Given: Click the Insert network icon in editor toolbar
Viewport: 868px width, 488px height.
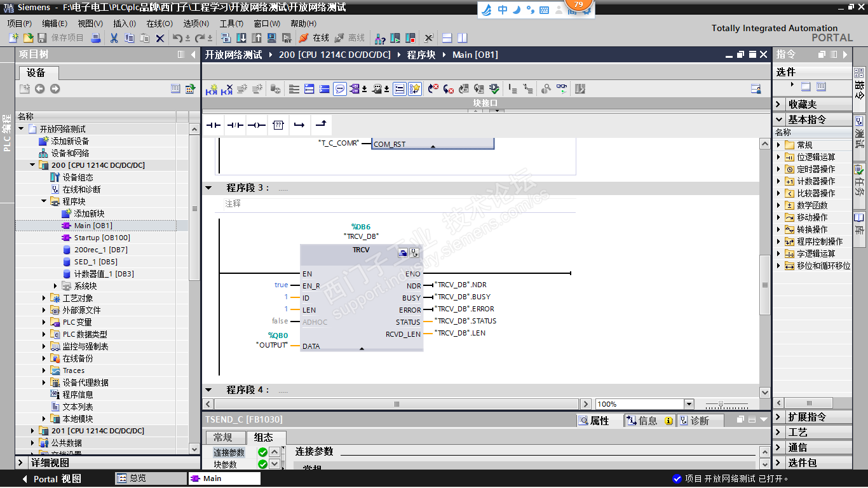Looking at the screenshot, I should coord(211,89).
